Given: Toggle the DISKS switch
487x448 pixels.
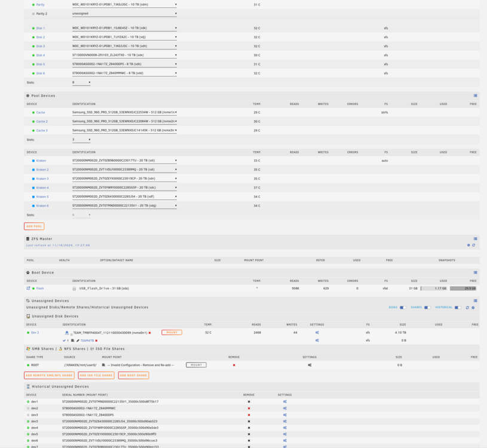Looking at the screenshot, I should (x=403, y=308).
